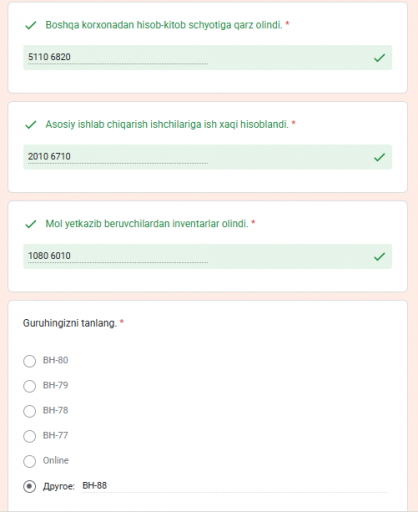Click the green checkmark in 1080 6010 field
This screenshot has width=418, height=512.
click(x=379, y=256)
